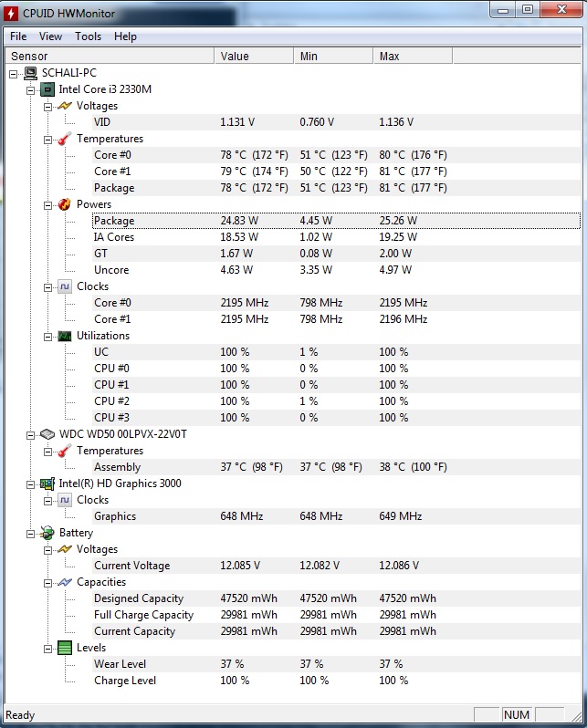
Task: Open the Tools menu
Action: (x=89, y=36)
